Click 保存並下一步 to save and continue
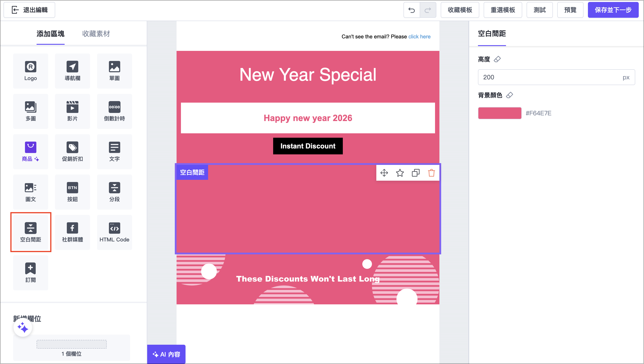Image resolution: width=644 pixels, height=364 pixels. (x=613, y=10)
